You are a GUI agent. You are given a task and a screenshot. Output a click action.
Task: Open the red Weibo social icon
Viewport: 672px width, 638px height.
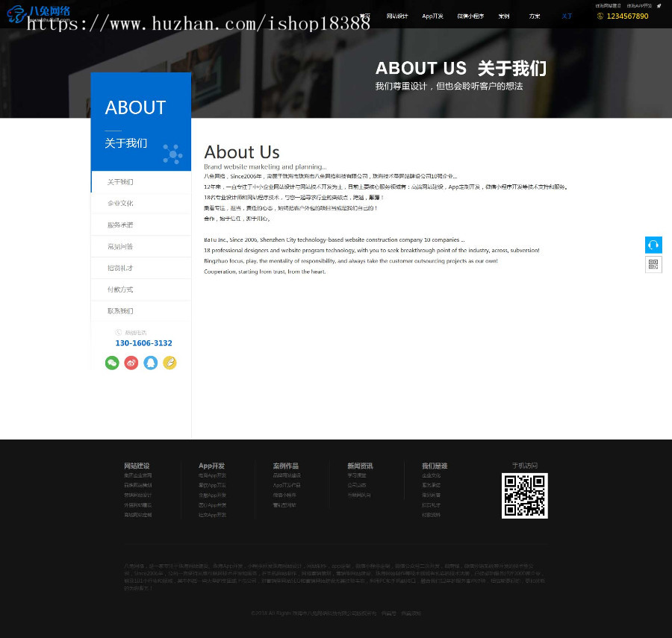[x=131, y=363]
